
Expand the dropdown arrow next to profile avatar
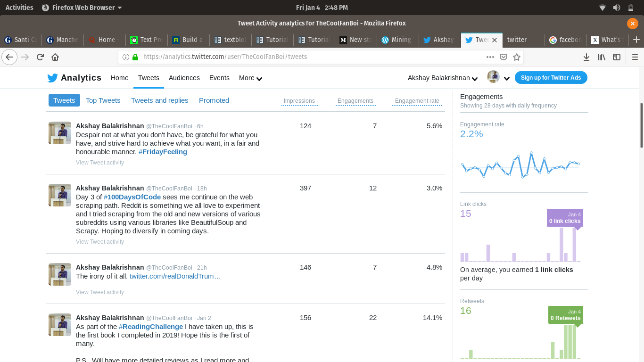click(507, 79)
